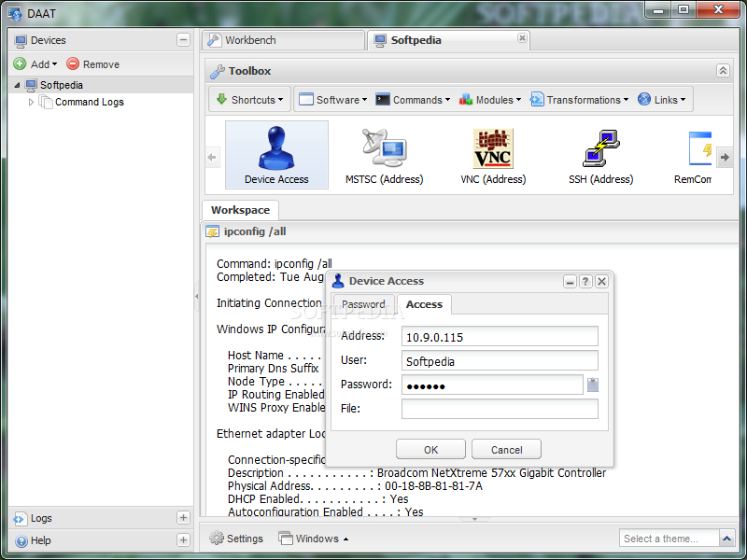Collapse the bottom panel splitter arrow
Screen dimensions: 747x560
[474, 519]
